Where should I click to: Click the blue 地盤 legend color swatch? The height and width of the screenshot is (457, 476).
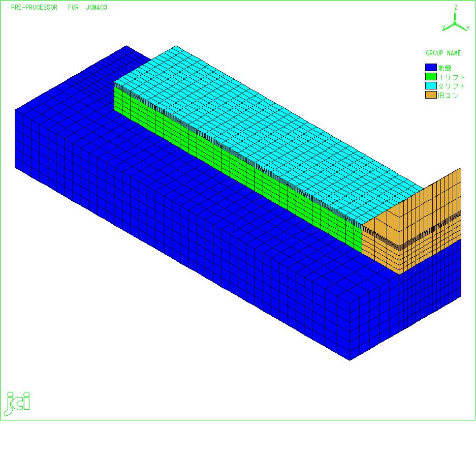[x=431, y=68]
